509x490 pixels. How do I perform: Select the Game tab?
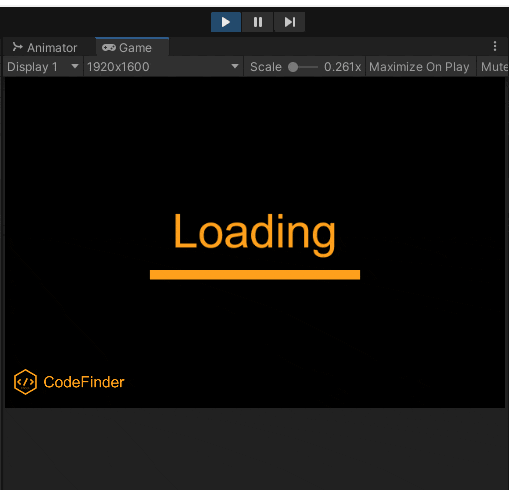coord(132,47)
